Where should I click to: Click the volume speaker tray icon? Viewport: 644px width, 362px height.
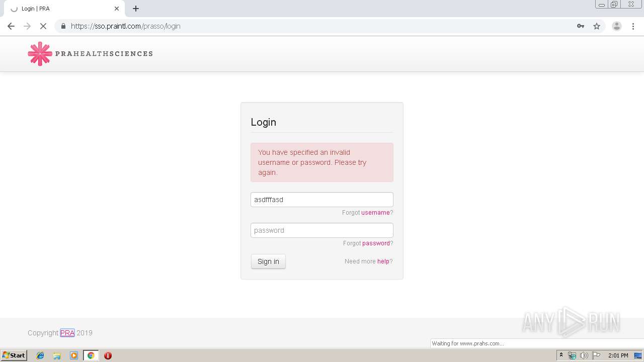(x=584, y=355)
